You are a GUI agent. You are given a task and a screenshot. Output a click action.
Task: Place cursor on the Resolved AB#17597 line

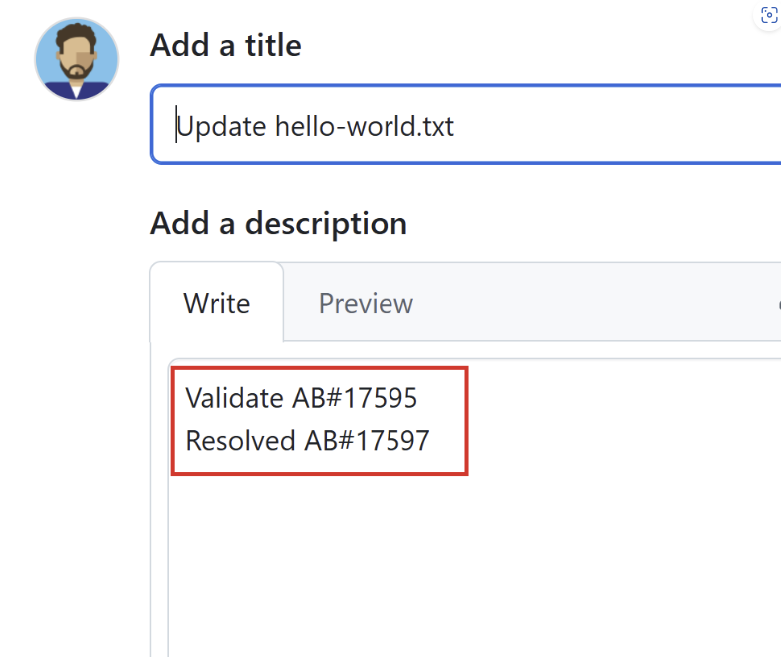tap(307, 440)
